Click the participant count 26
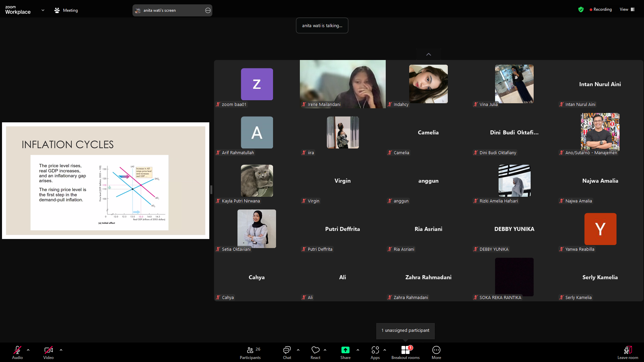 click(258, 349)
